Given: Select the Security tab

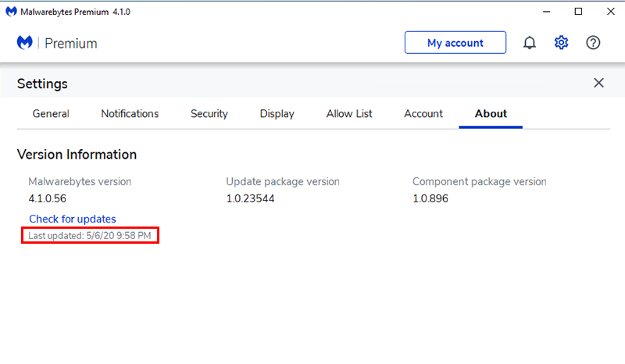Looking at the screenshot, I should pos(209,114).
